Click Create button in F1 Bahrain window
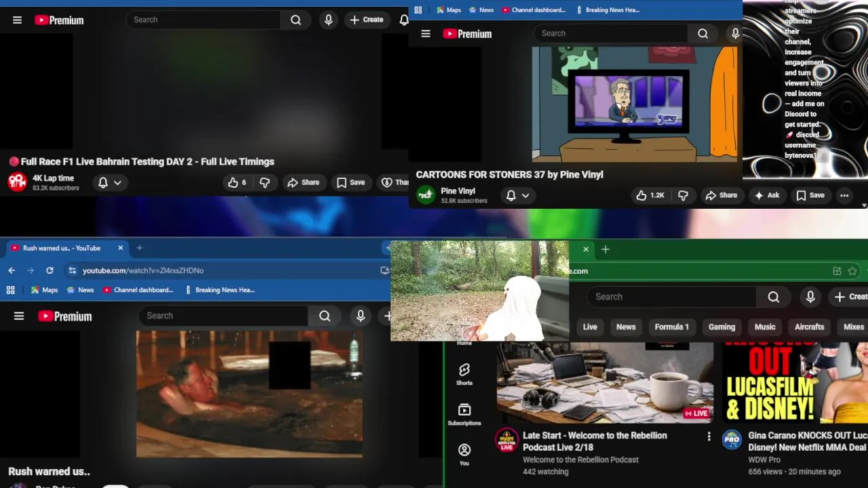The width and height of the screenshot is (868, 488). click(x=367, y=20)
